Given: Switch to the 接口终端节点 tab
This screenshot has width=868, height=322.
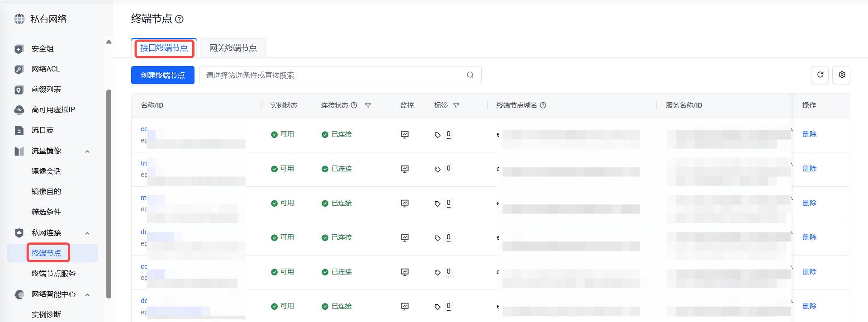Looking at the screenshot, I should (x=164, y=48).
